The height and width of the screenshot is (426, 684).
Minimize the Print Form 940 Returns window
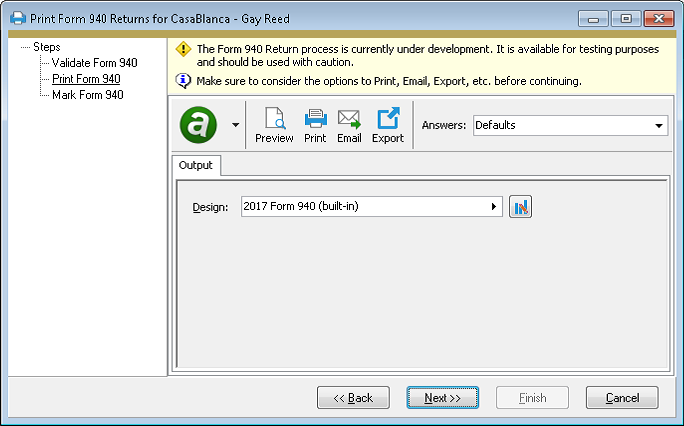(593, 19)
